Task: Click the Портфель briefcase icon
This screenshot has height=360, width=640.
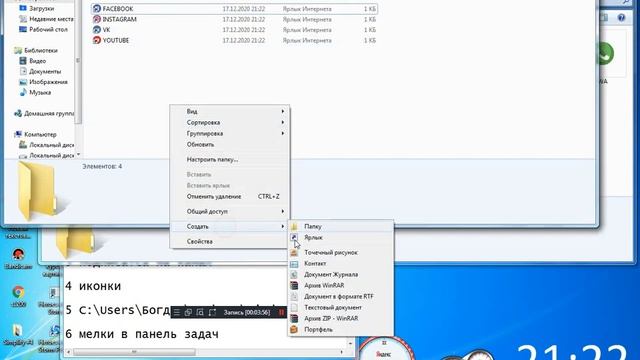Action: 294,329
